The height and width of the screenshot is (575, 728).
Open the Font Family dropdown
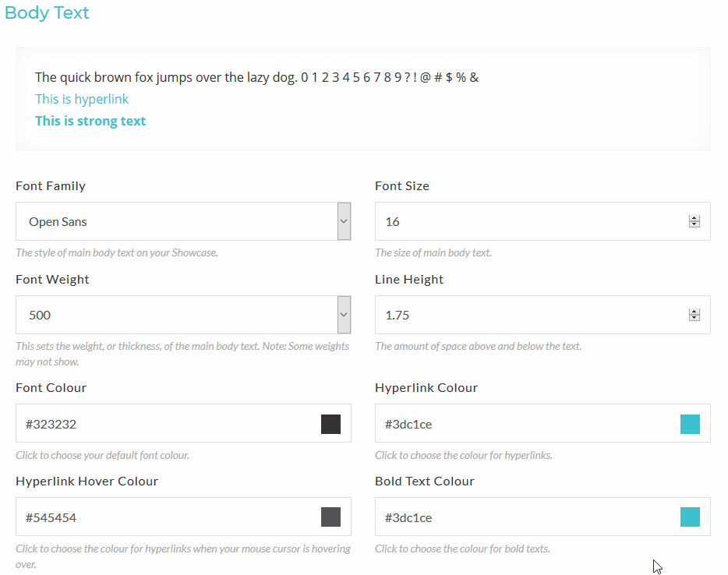coord(175,221)
